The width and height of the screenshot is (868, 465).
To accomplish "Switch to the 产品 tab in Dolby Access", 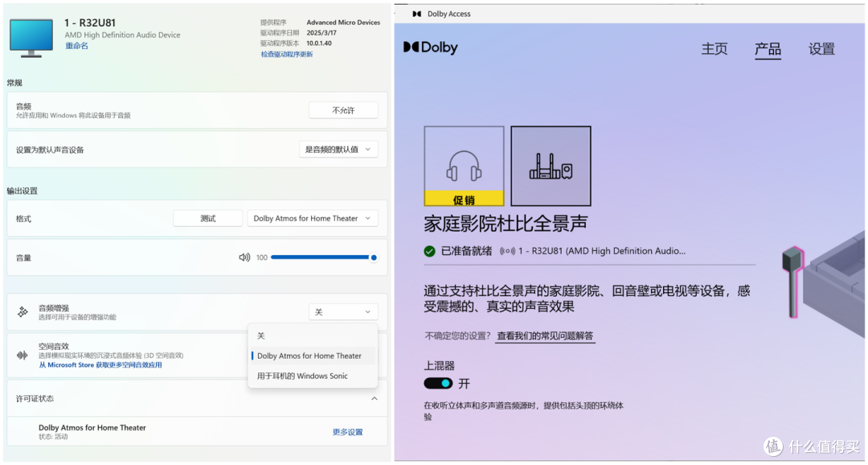I will point(768,49).
